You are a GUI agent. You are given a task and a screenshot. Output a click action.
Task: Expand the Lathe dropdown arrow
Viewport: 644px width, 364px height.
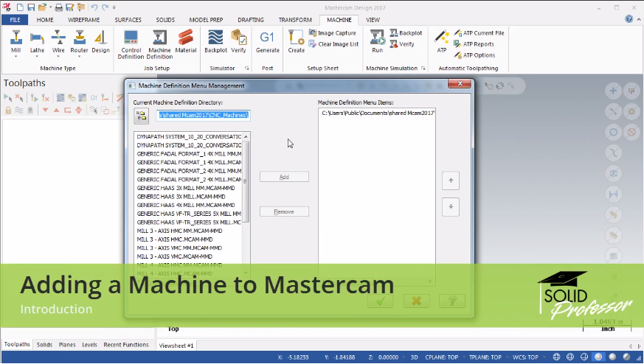pos(37,56)
